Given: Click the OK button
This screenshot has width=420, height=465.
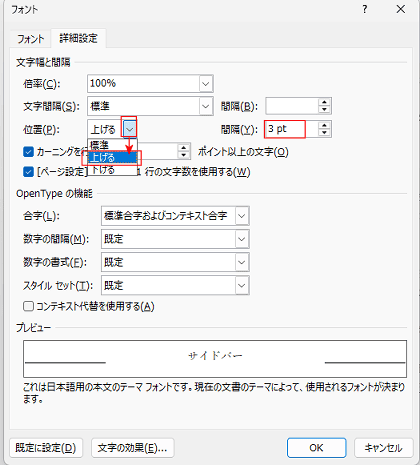Looking at the screenshot, I should pos(316,448).
